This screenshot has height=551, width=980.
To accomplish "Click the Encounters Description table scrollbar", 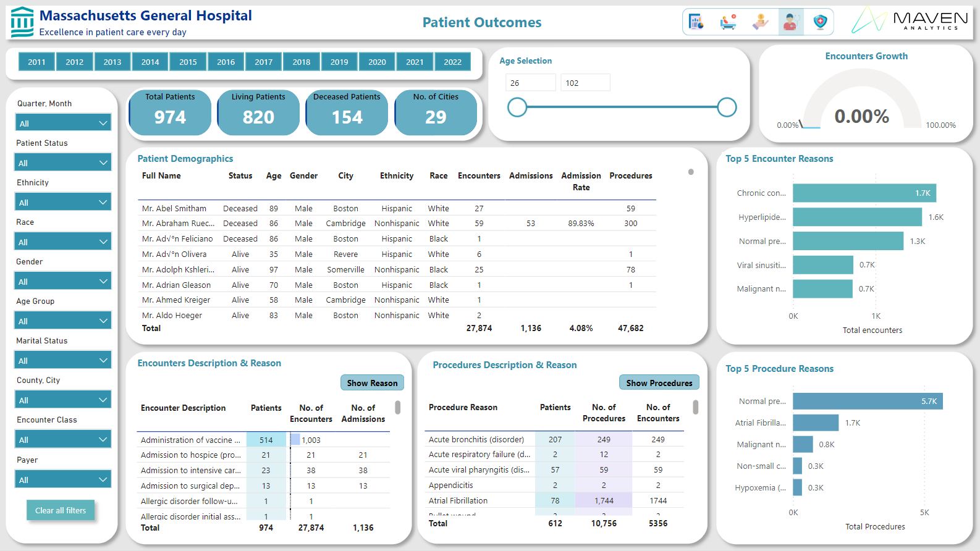I will [398, 407].
